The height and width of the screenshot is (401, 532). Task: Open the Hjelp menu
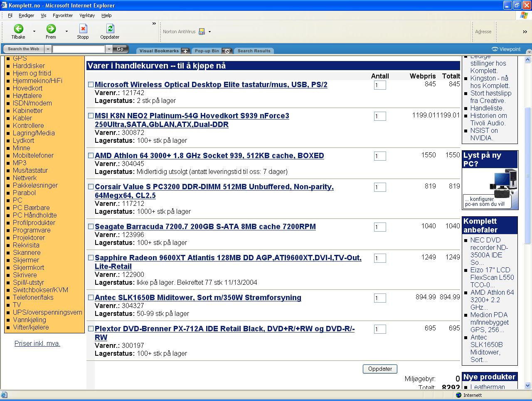(x=106, y=15)
